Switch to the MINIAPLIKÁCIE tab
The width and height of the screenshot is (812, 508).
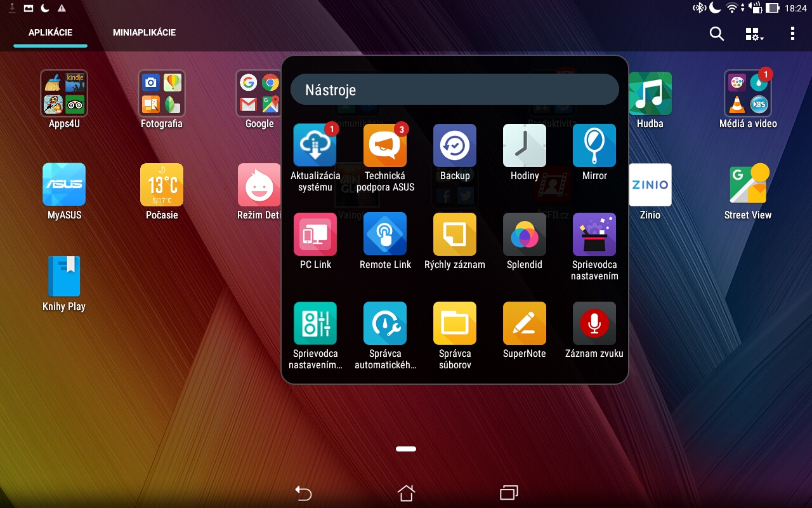[144, 33]
